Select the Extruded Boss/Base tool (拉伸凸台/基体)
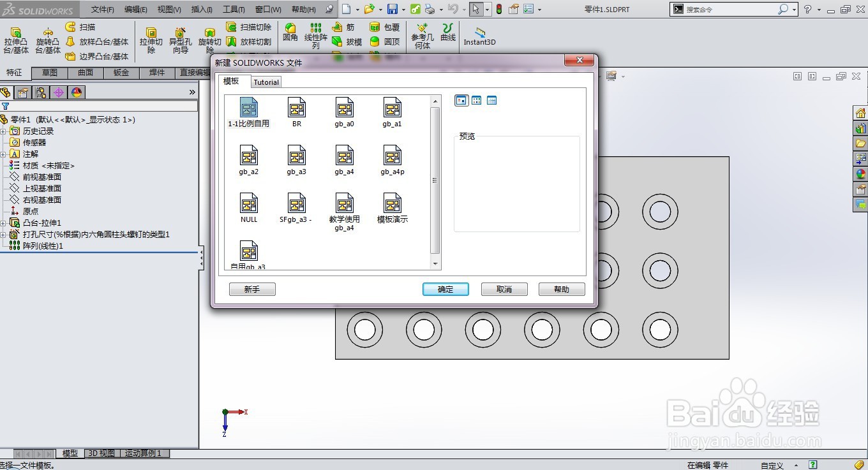This screenshot has height=470, width=868. coord(16,40)
